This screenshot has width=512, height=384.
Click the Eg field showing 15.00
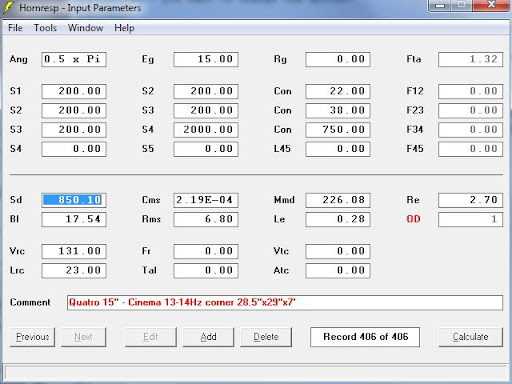pyautogui.click(x=206, y=59)
